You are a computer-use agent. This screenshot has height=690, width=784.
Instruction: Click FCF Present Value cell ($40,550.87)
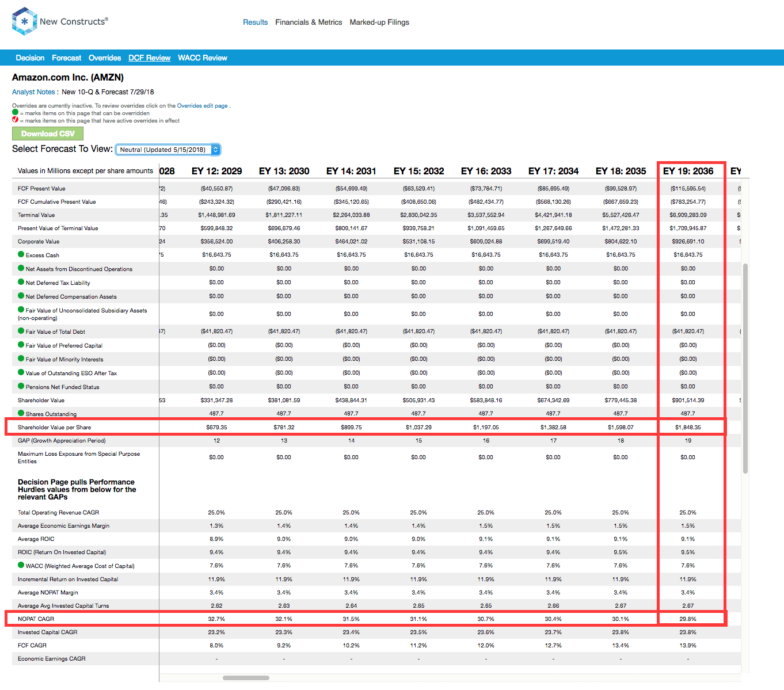coord(216,188)
